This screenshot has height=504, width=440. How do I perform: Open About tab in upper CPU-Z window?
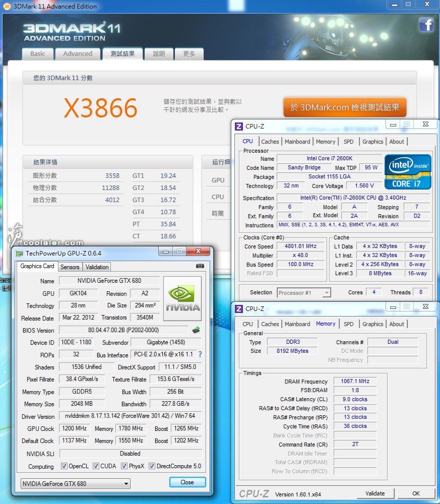point(397,142)
